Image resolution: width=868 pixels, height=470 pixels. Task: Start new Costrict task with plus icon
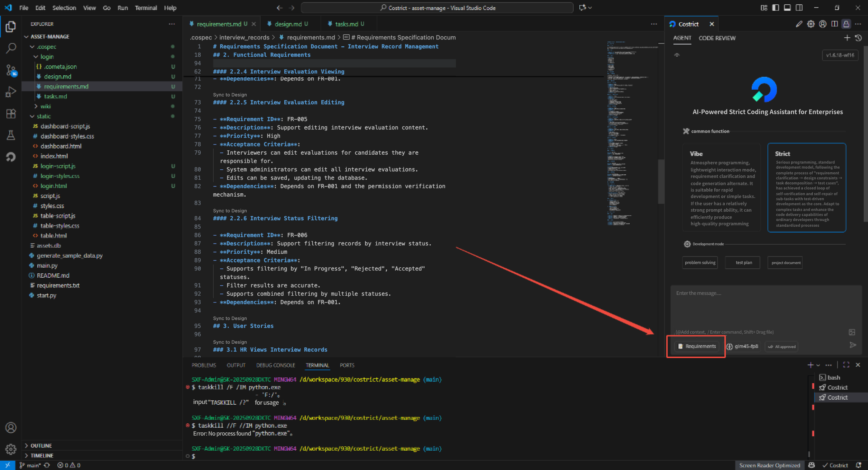[847, 38]
